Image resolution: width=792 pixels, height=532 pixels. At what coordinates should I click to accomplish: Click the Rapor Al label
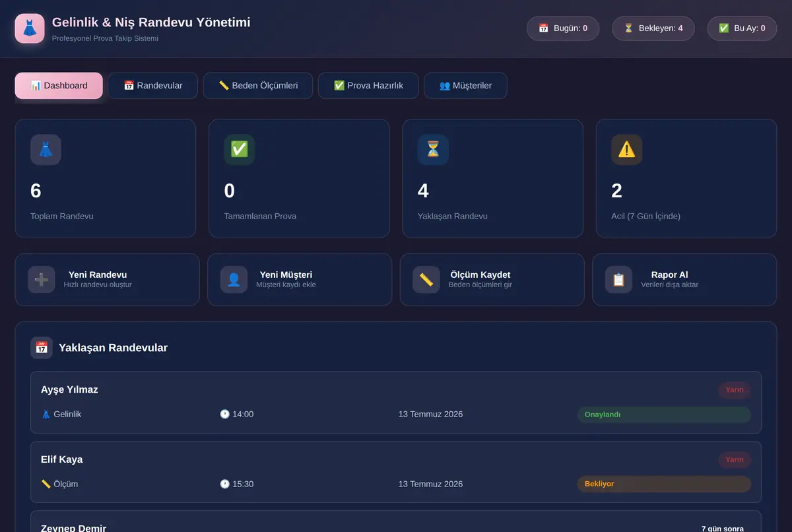click(670, 275)
